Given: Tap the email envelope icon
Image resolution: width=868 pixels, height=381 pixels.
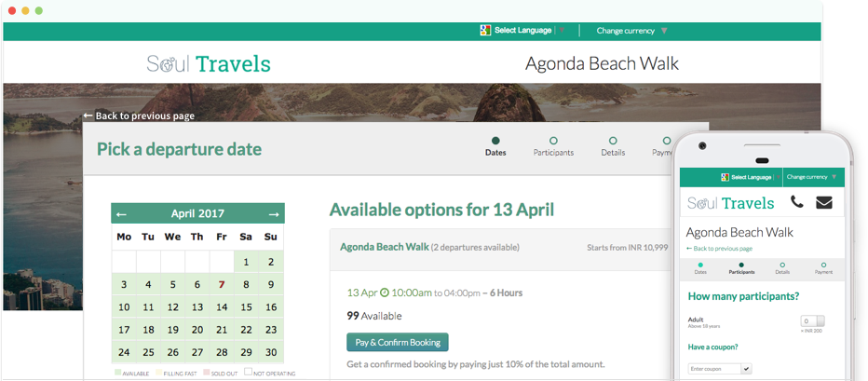Looking at the screenshot, I should pos(823,202).
